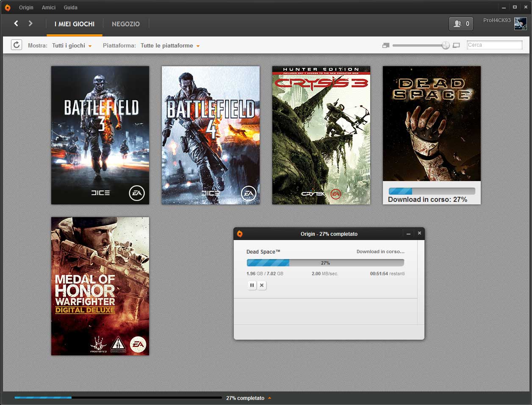532x405 pixels.
Task: Select the Medal of Honor Warfighter cover
Action: pos(100,286)
